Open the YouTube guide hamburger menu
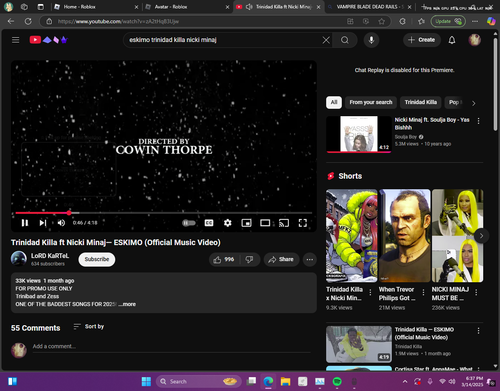This screenshot has width=500, height=391. coord(15,40)
